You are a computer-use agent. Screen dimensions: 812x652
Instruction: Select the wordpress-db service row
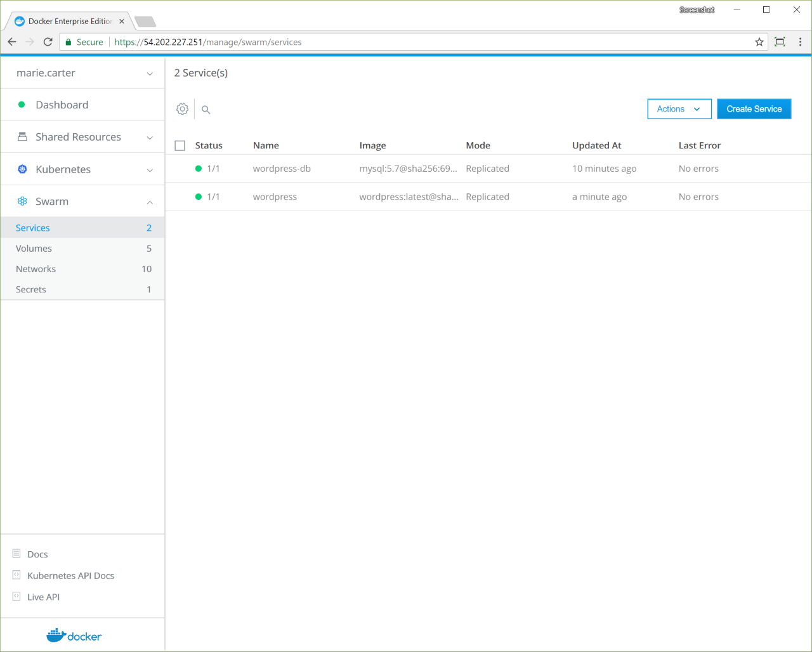click(x=282, y=169)
